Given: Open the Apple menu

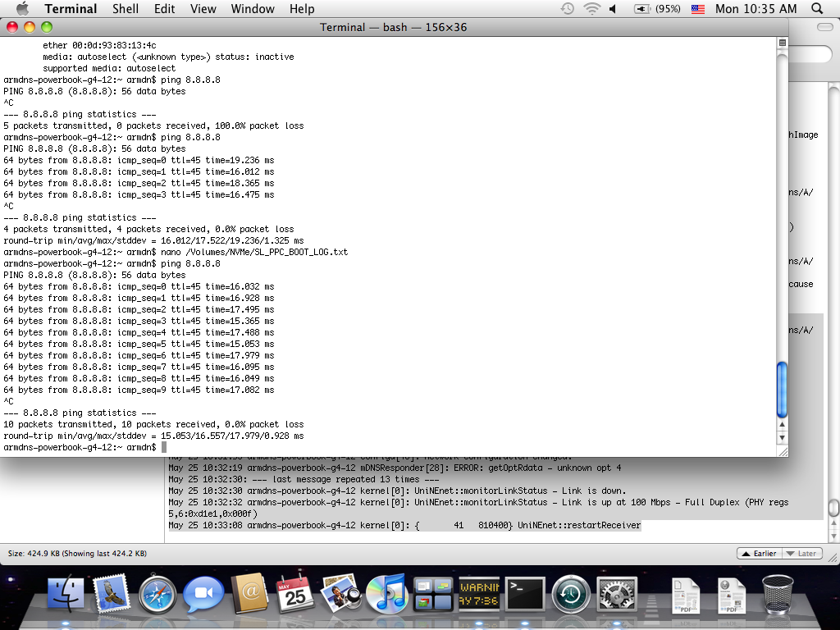Looking at the screenshot, I should 22,8.
